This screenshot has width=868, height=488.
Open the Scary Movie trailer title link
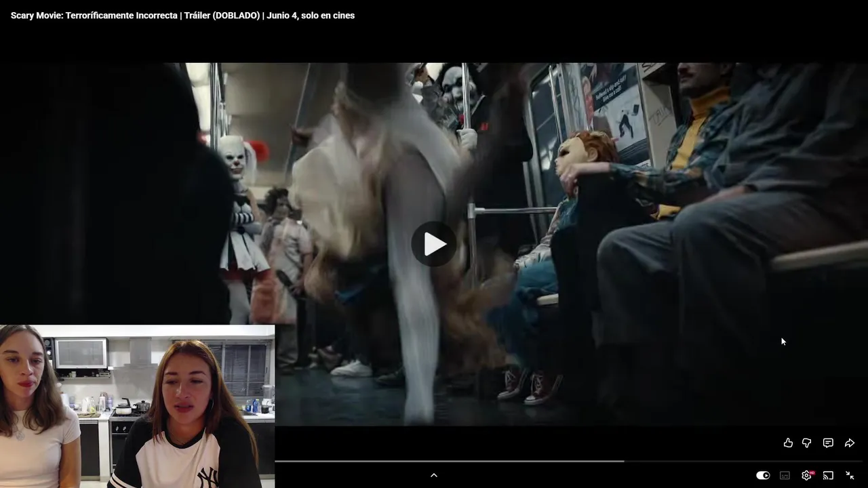182,15
